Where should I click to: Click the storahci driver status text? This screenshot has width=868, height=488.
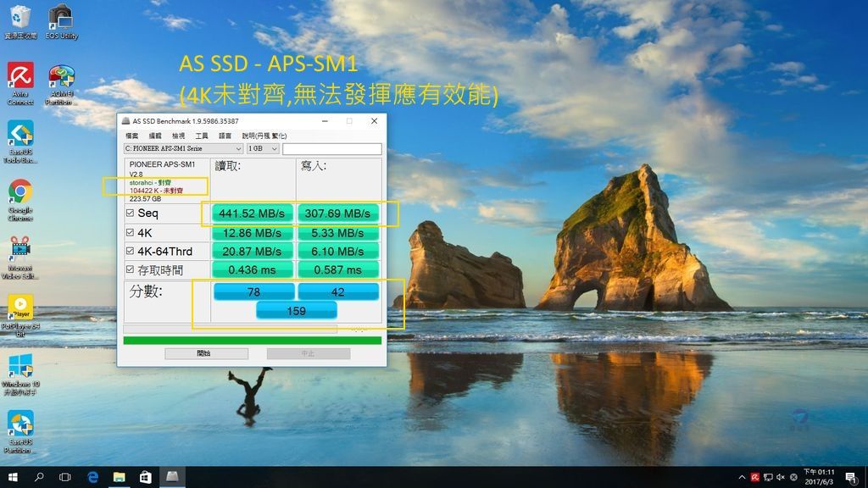[150, 182]
